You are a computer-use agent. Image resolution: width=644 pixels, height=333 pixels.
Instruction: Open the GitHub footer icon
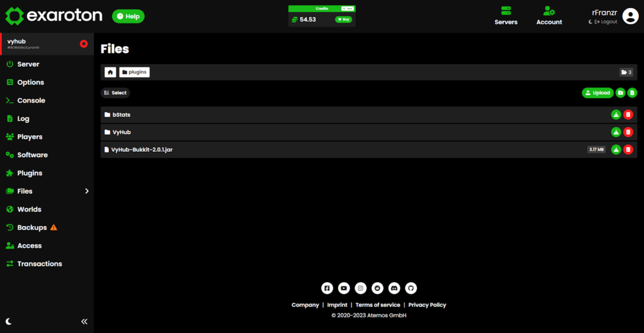[411, 288]
